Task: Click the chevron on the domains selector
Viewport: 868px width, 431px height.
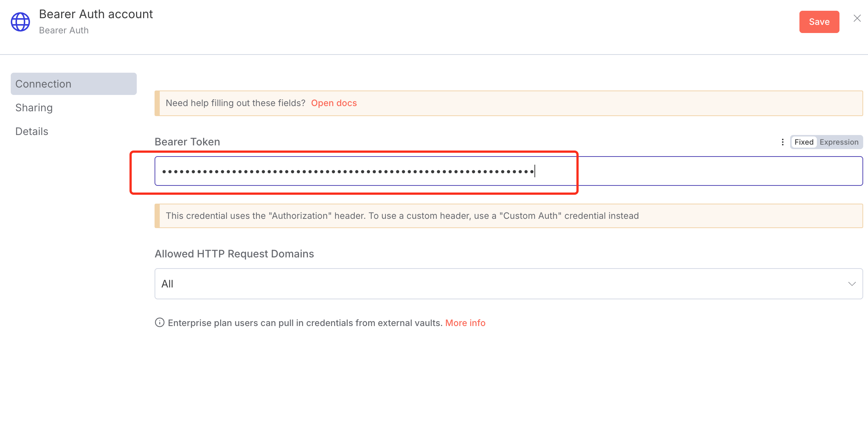Action: click(852, 284)
